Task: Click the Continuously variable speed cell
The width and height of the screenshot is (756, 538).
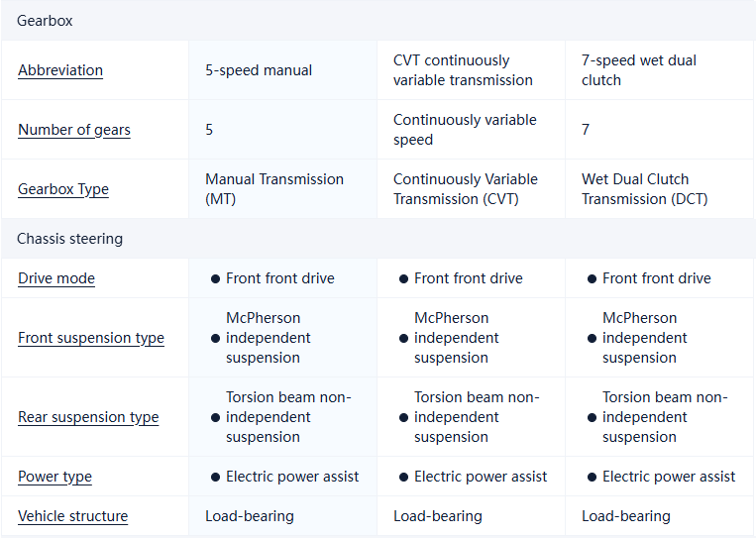Action: [x=465, y=130]
